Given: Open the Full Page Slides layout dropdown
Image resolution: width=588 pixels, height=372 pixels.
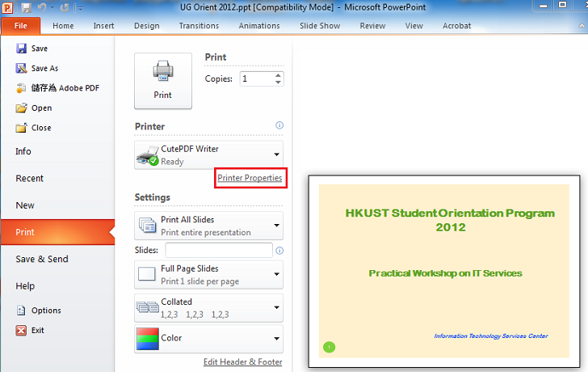Looking at the screenshot, I should coord(275,274).
